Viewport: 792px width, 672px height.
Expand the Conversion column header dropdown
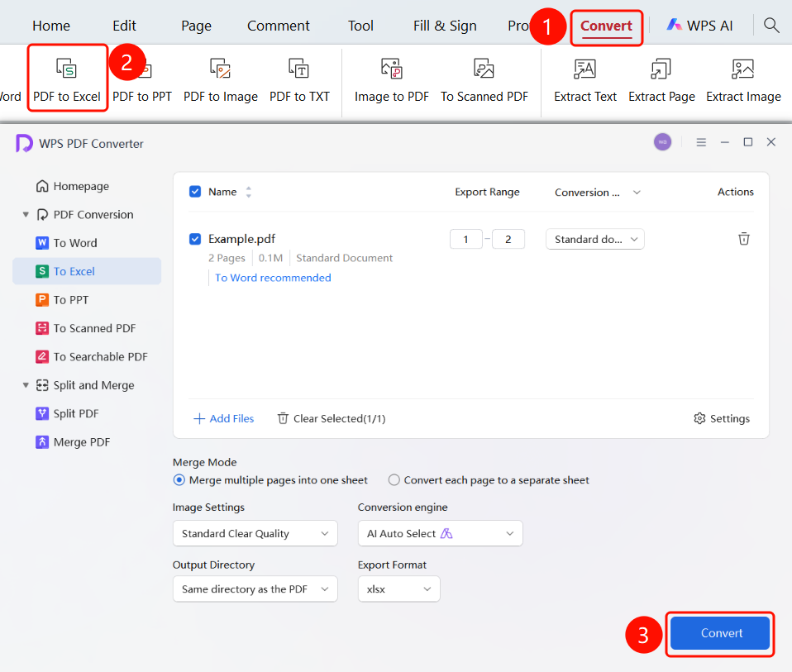[x=637, y=193]
